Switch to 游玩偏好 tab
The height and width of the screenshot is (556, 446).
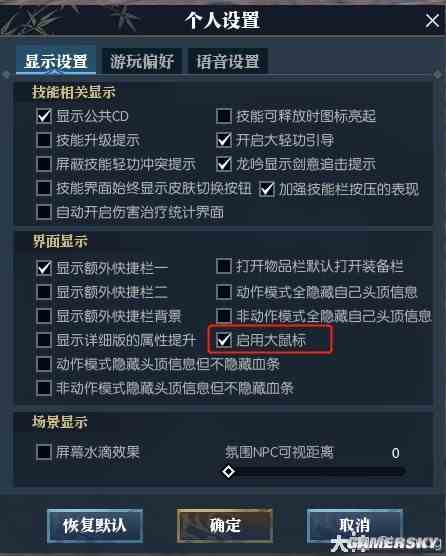(142, 61)
